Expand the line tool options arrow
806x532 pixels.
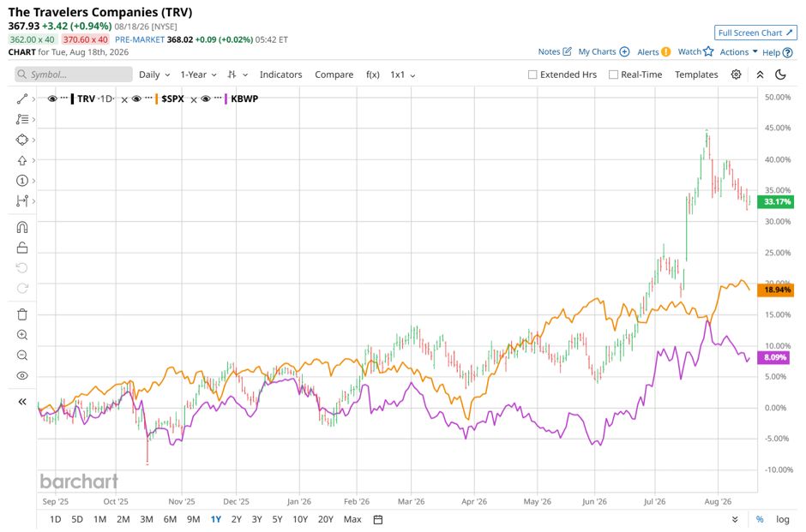click(x=34, y=99)
